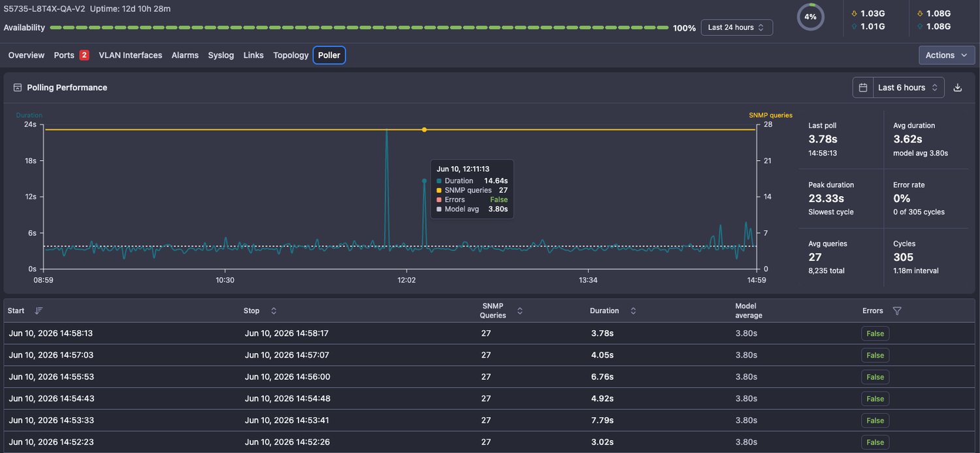Click the False badge for 14:55:53 row
The height and width of the screenshot is (453, 980).
(x=875, y=377)
